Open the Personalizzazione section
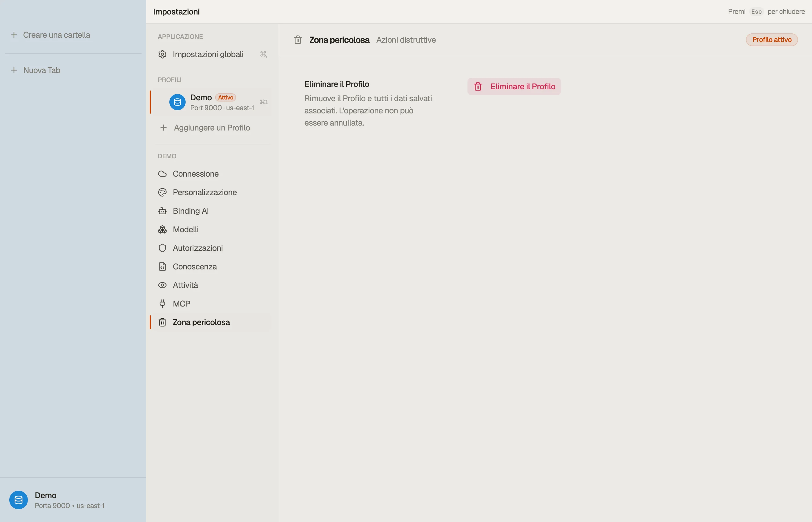The image size is (812, 522). [213, 193]
